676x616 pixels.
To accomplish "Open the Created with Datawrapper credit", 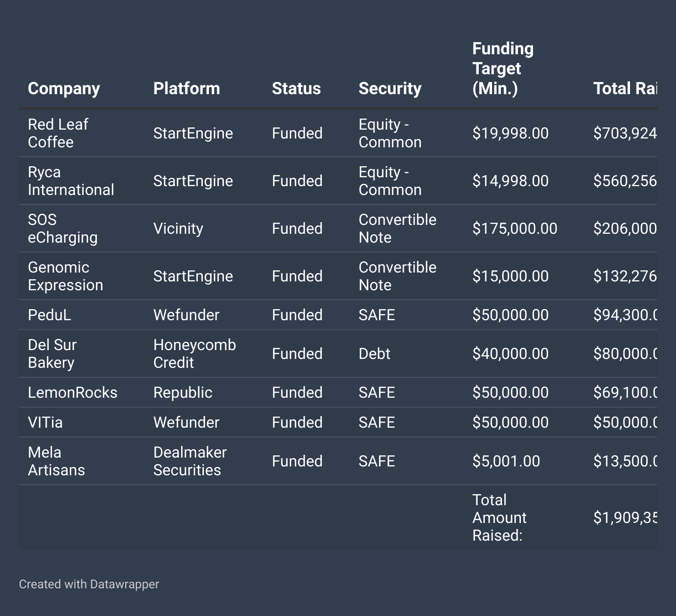I will pos(89,584).
